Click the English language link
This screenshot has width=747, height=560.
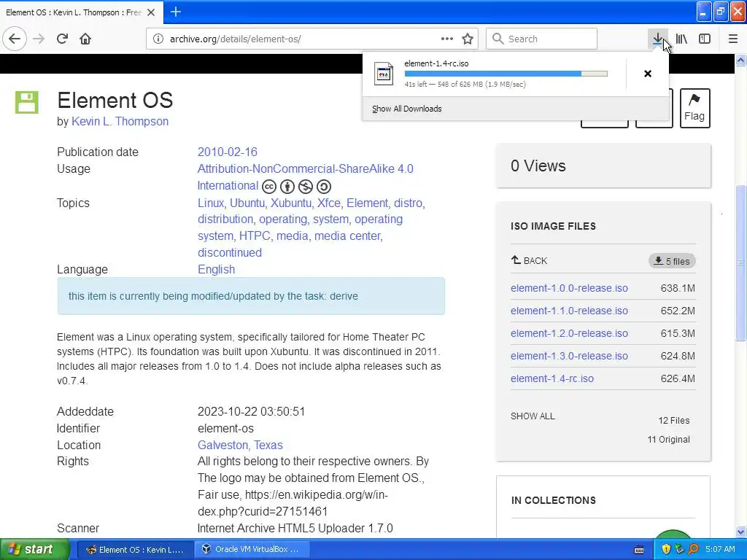coord(216,269)
